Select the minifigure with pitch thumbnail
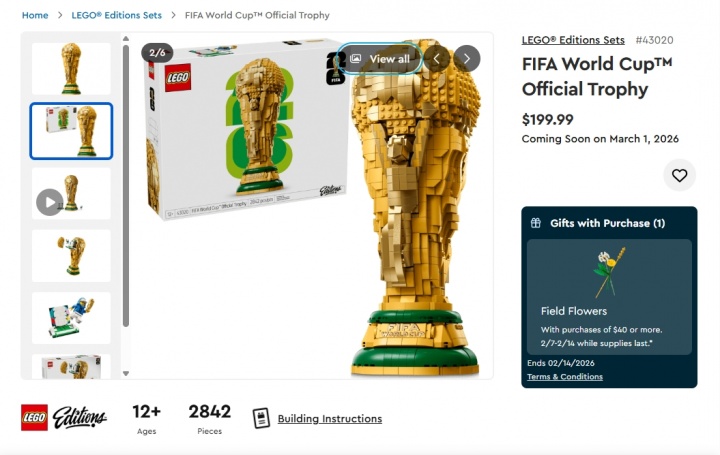The image size is (720, 455). tap(71, 318)
